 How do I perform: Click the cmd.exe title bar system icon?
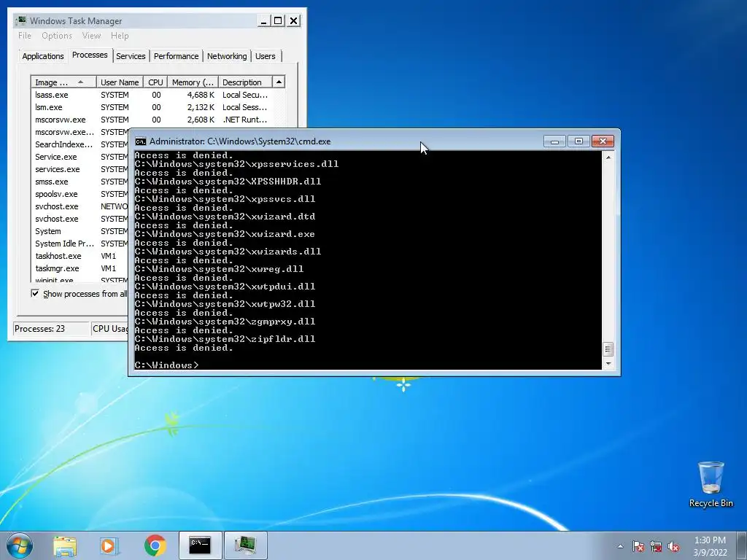140,141
